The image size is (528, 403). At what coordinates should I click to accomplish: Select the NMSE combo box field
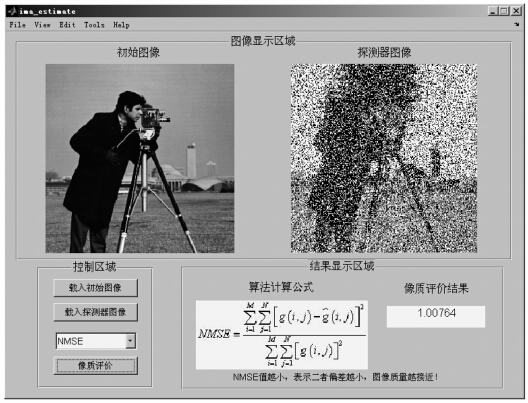point(96,341)
